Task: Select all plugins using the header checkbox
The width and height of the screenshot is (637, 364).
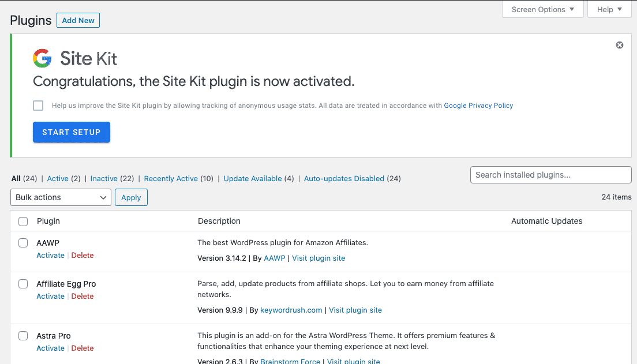Action: click(23, 221)
